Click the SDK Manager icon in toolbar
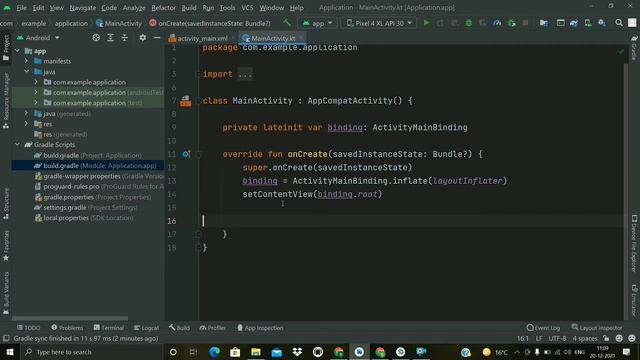Image resolution: width=640 pixels, height=360 pixels. pos(602,23)
